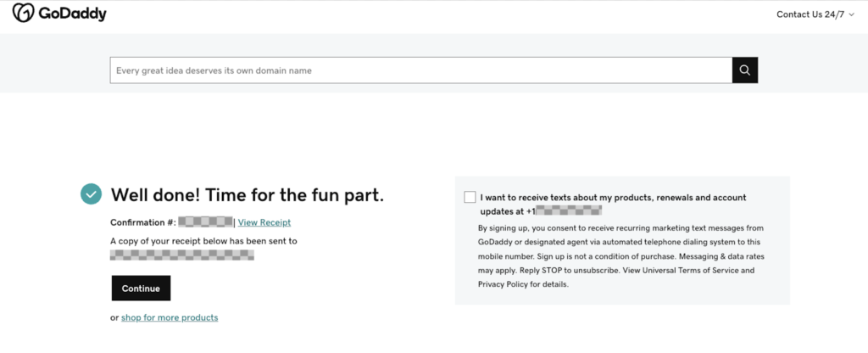
Task: Click the 'I want to receive texts' label
Action: point(612,198)
